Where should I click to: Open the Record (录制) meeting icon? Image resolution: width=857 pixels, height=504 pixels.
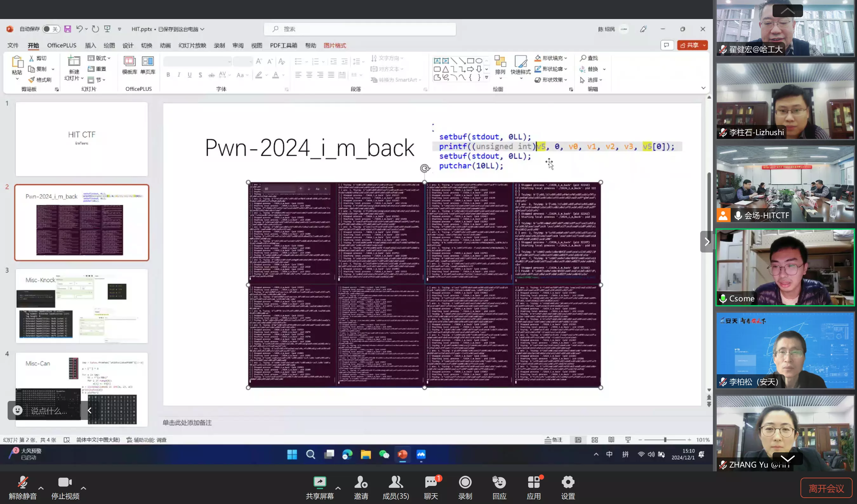tap(465, 482)
